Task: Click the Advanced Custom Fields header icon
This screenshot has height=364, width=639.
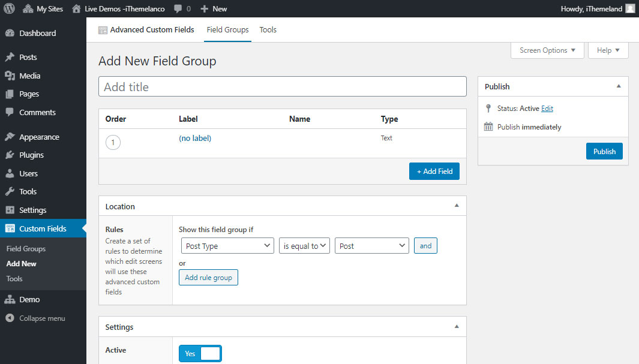Action: [x=103, y=30]
